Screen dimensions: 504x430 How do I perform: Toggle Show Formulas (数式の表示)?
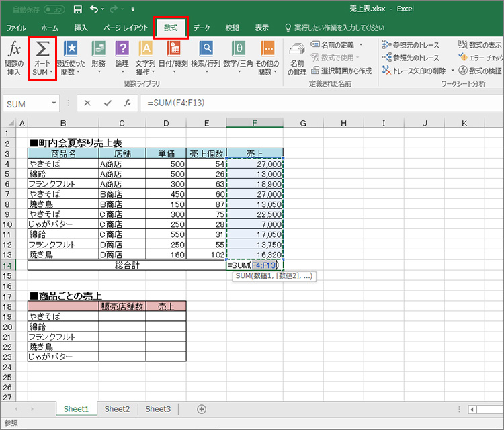[x=480, y=44]
